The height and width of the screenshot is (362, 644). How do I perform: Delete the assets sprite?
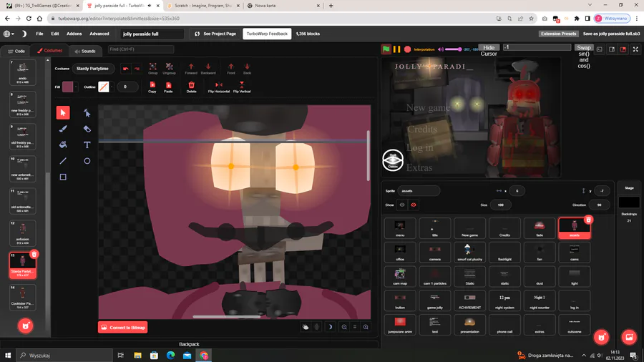pyautogui.click(x=589, y=220)
